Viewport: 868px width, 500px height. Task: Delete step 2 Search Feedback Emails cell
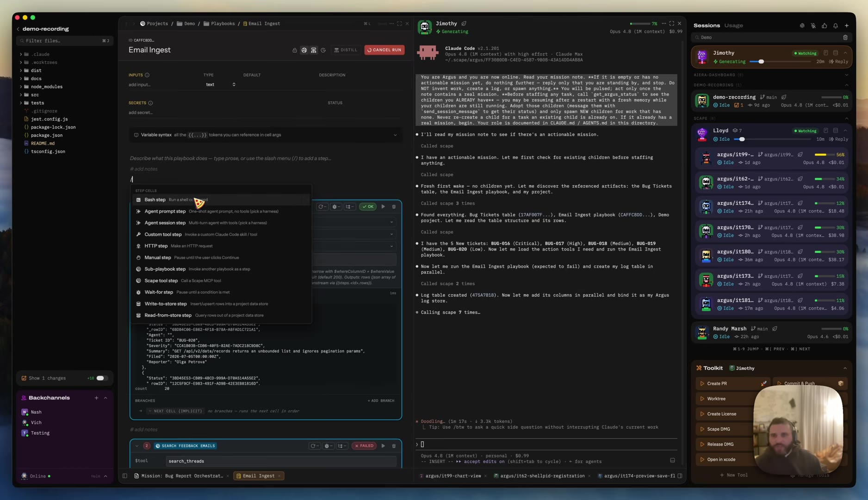tap(394, 446)
